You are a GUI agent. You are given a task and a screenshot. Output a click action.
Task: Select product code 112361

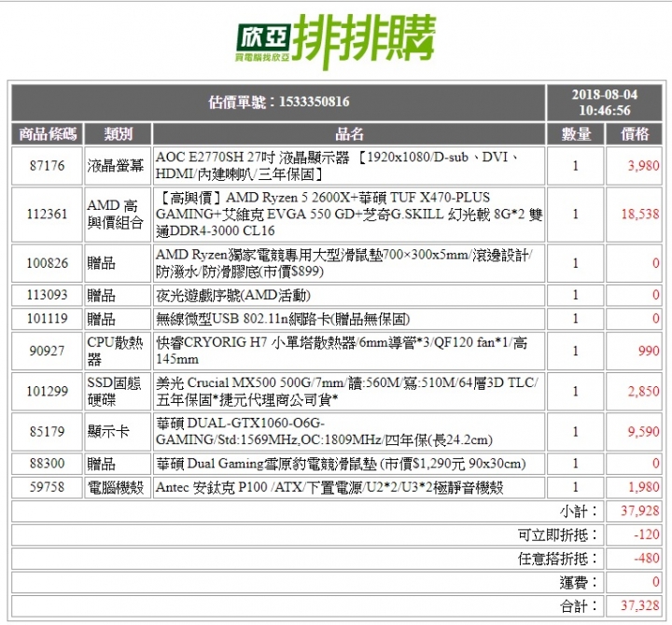click(48, 215)
